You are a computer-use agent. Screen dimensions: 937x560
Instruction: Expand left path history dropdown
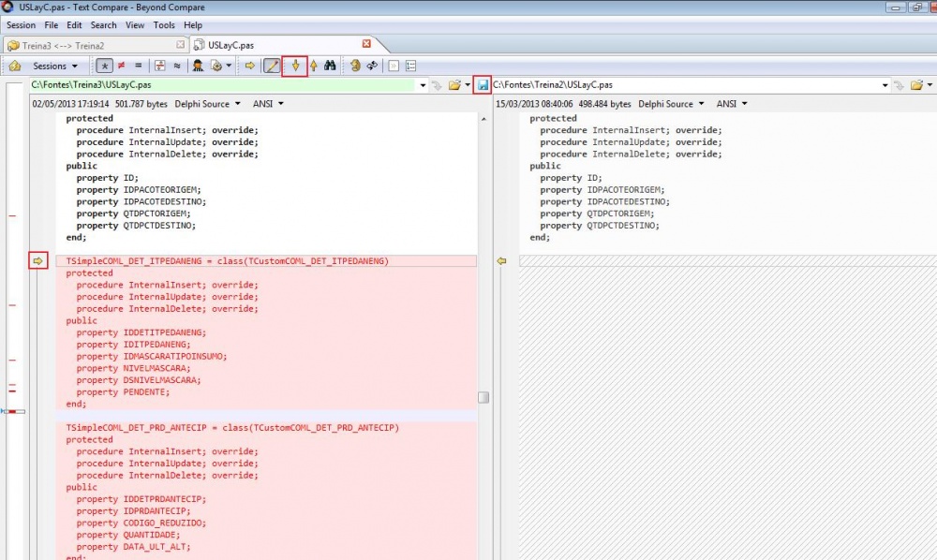424,85
